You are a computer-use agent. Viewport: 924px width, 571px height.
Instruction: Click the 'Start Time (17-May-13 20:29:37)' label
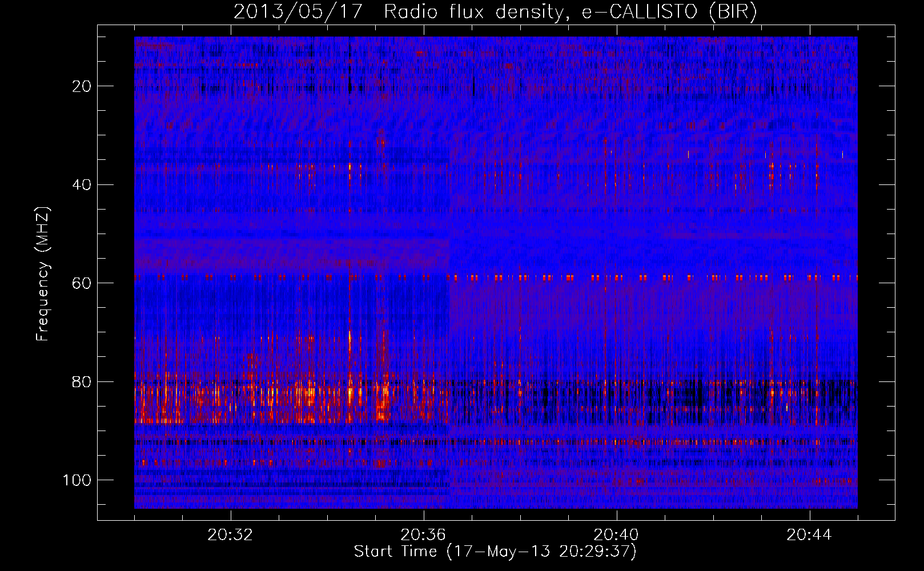click(495, 552)
